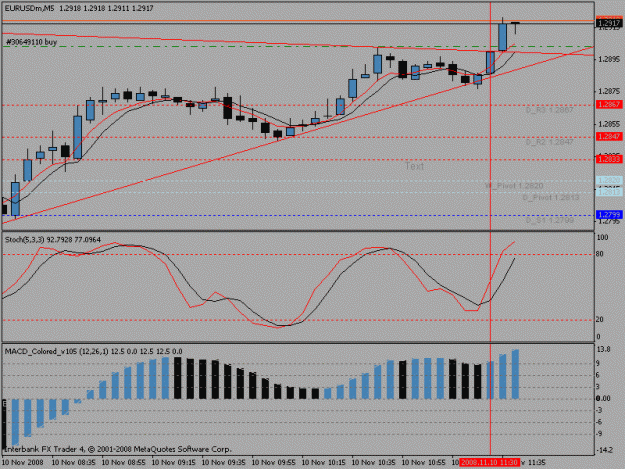Click the 1.2855 price scale value
The image size is (625, 469).
click(x=609, y=124)
